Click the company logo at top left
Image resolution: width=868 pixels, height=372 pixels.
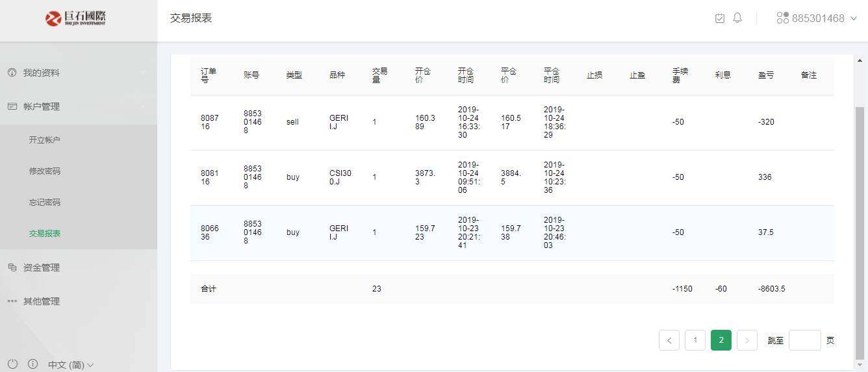(75, 18)
